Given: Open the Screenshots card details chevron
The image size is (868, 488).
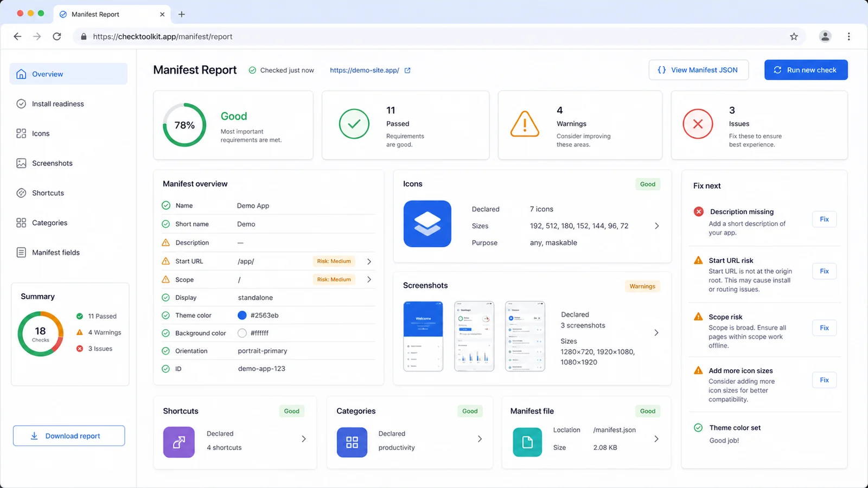Looking at the screenshot, I should pos(656,332).
